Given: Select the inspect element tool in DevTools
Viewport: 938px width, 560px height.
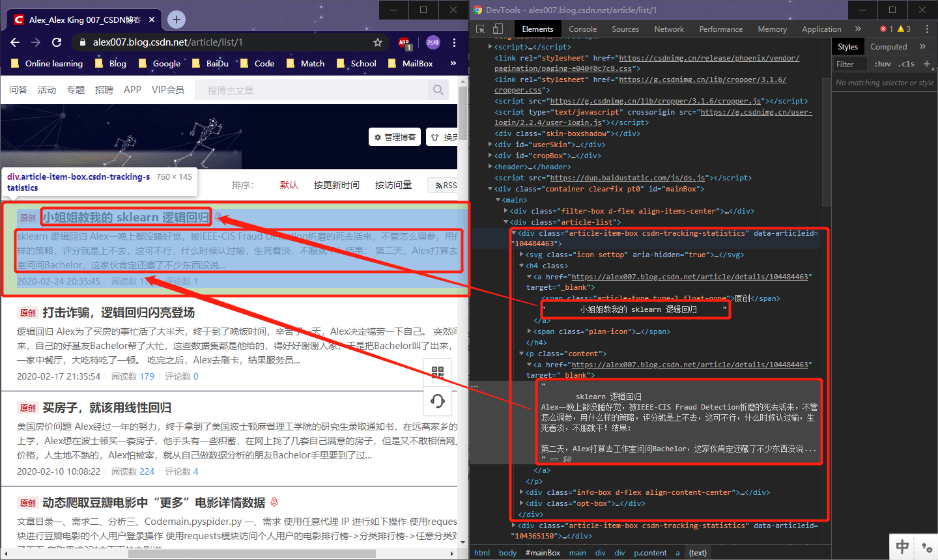Looking at the screenshot, I should 480,29.
